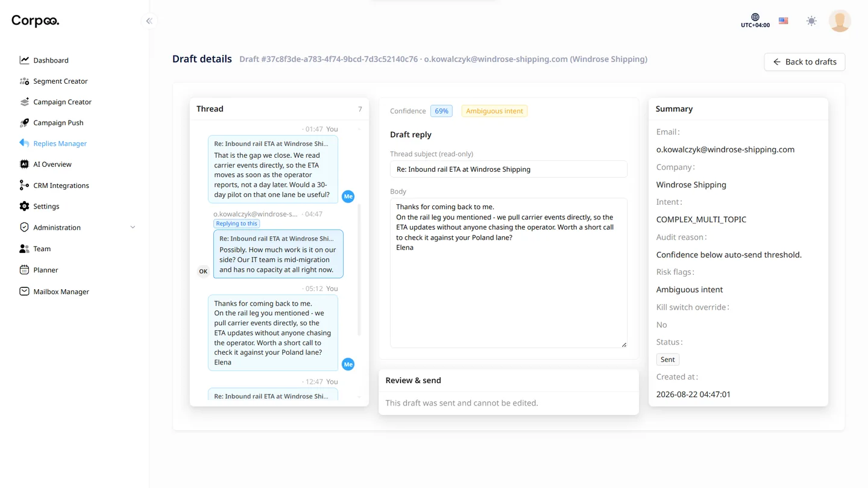The width and height of the screenshot is (868, 488).
Task: Click the Settings gear icon
Action: (x=24, y=206)
